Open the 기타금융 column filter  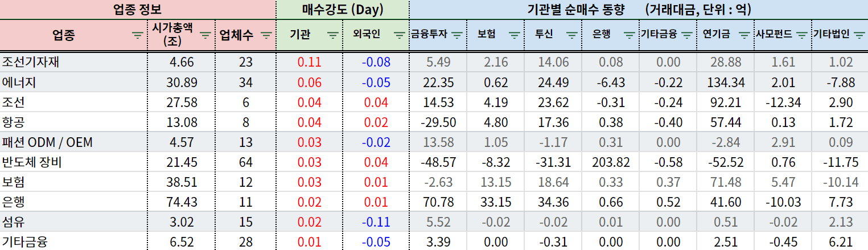(686, 35)
